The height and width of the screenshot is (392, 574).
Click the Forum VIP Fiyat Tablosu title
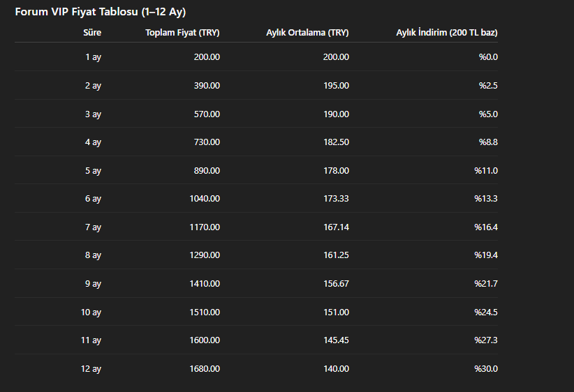(101, 12)
